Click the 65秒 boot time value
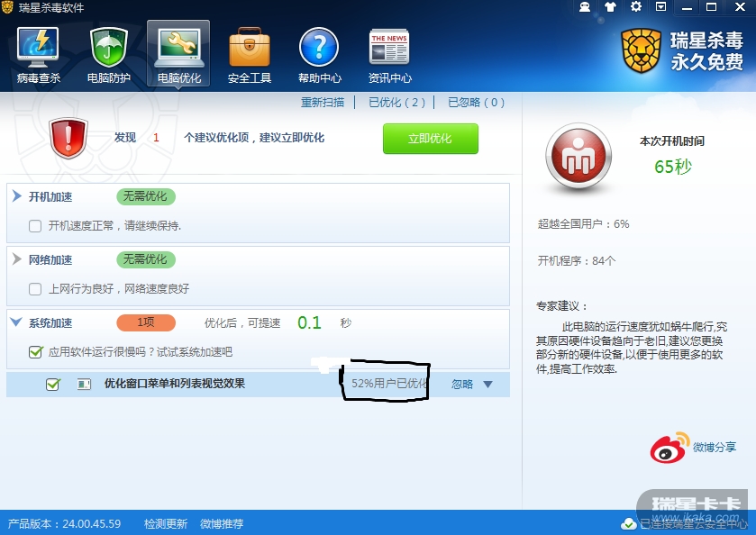The width and height of the screenshot is (756, 535). [x=672, y=167]
